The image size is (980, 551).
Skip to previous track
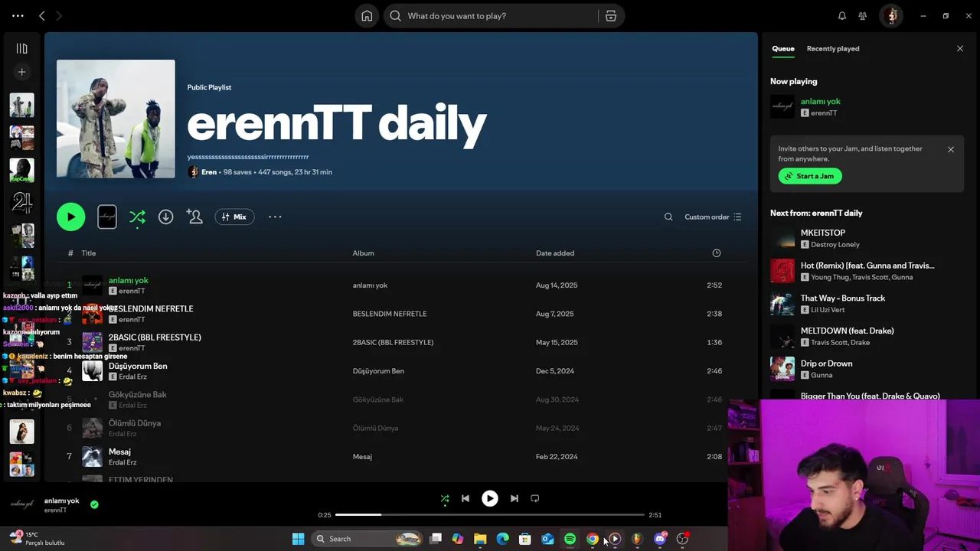point(465,498)
